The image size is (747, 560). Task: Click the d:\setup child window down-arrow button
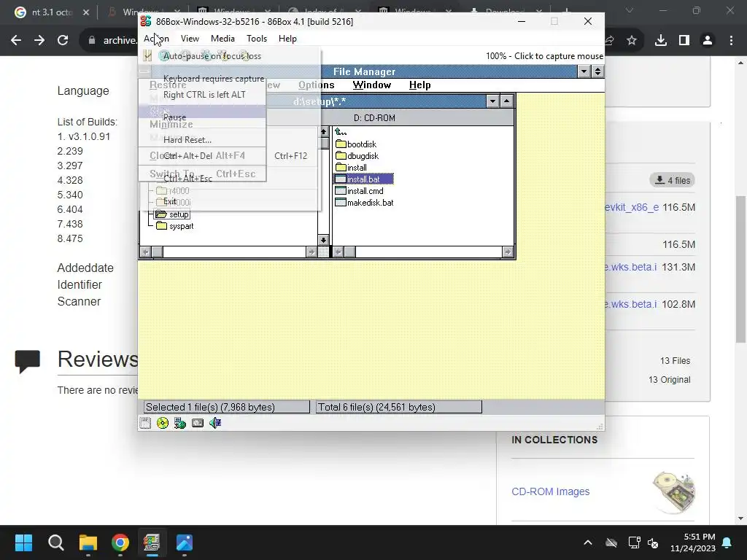coord(492,101)
